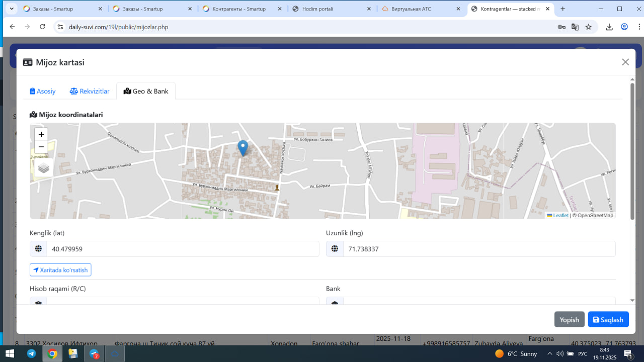Switch to the Rekvizitlar tab
This screenshot has width=644, height=362.
(x=90, y=91)
